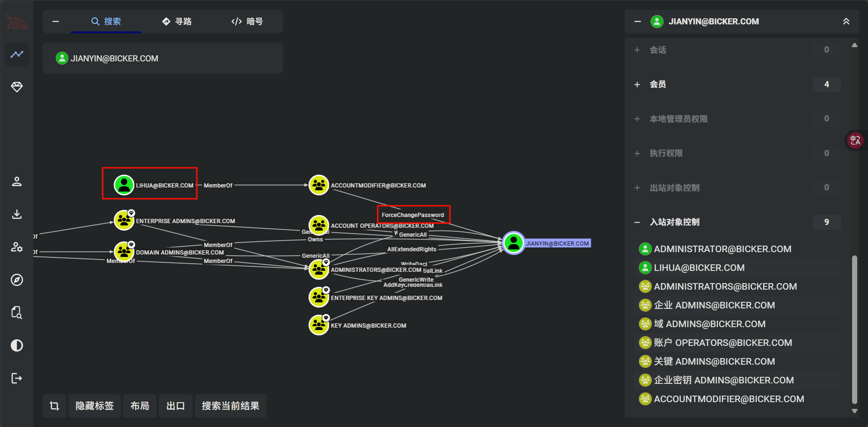Screen dimensions: 868x427
Task: Click the crop/focus icon in bottom toolbar
Action: coord(54,406)
